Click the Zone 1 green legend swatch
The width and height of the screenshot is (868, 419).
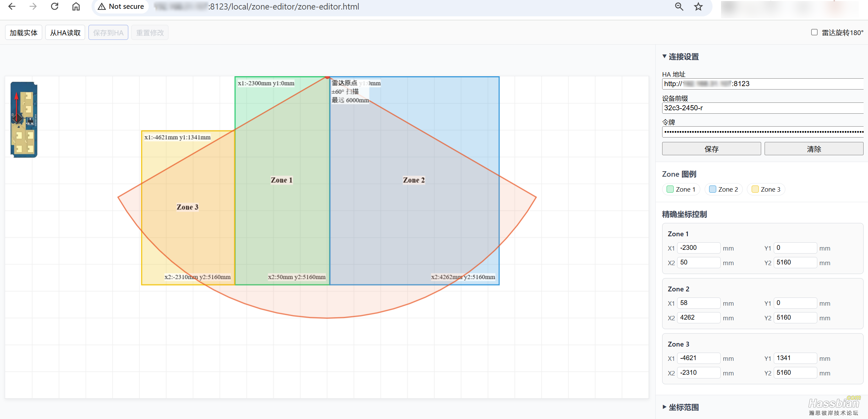coord(670,189)
